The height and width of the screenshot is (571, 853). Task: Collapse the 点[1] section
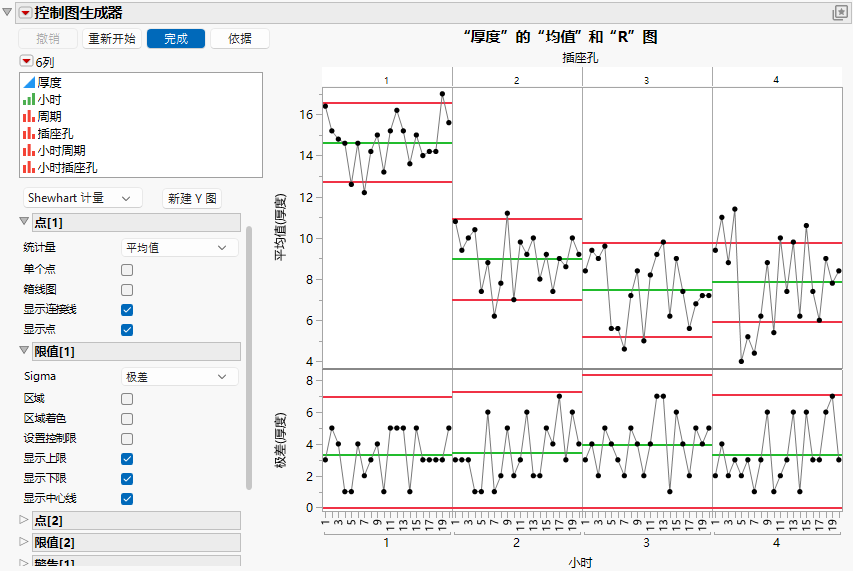24,221
